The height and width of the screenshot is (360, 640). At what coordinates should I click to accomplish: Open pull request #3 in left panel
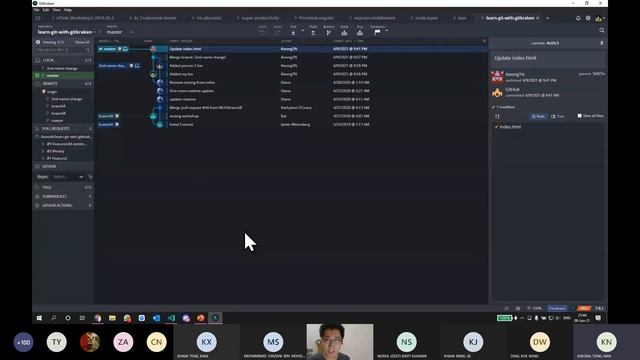(56, 151)
